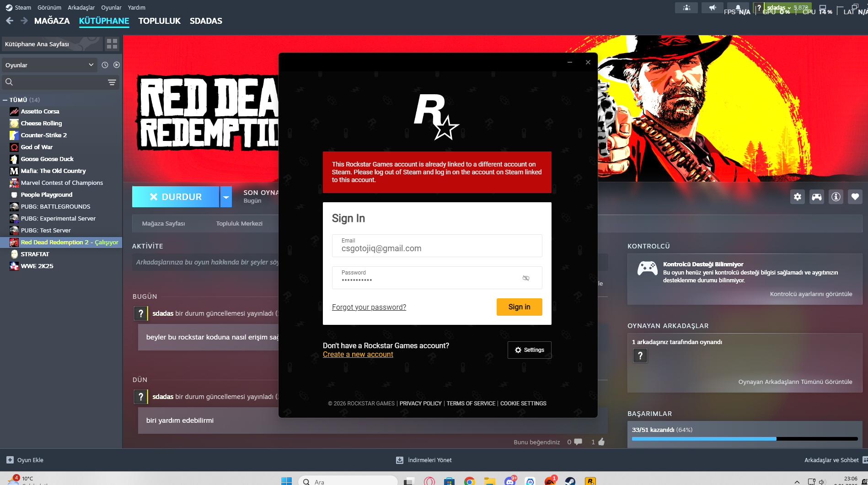Switch to the TOPLULUK tab
The width and height of the screenshot is (868, 485).
click(160, 21)
